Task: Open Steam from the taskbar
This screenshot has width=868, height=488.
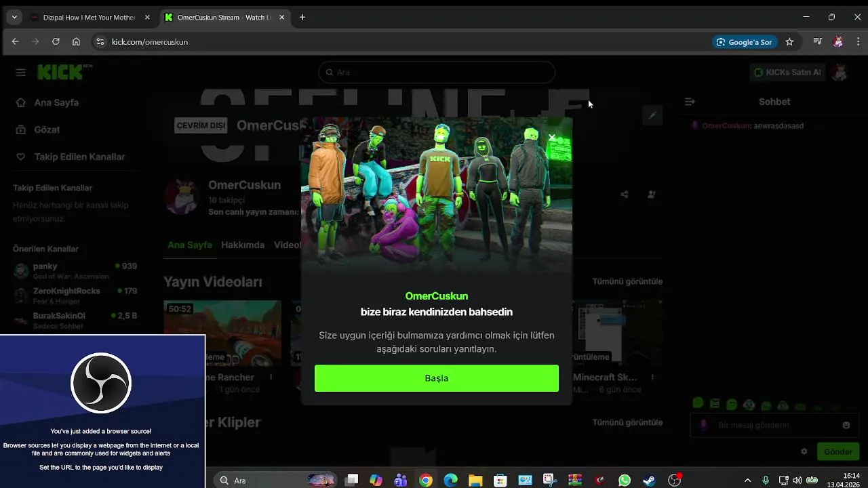Action: click(x=649, y=480)
